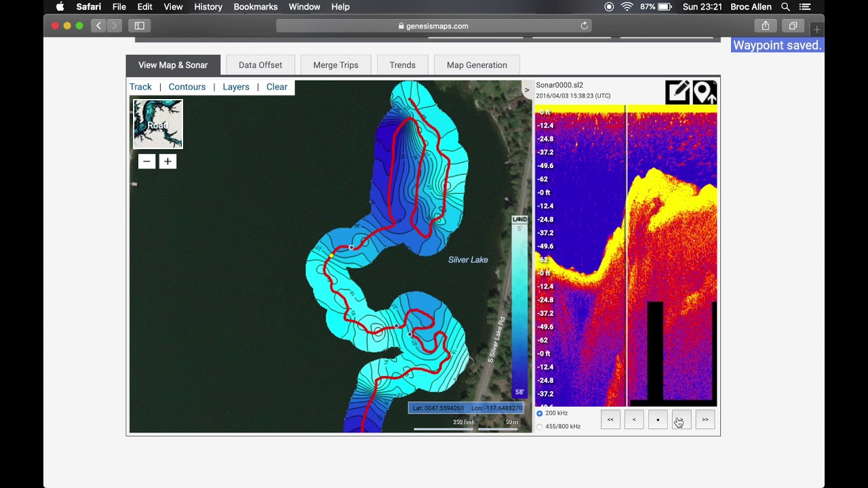Zoom in the map with plus button

[167, 161]
